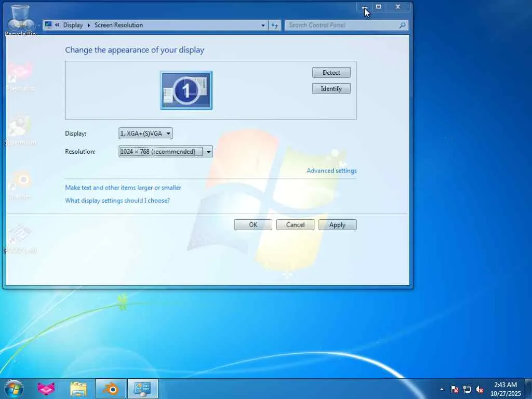Click the Detect button

pyautogui.click(x=331, y=73)
